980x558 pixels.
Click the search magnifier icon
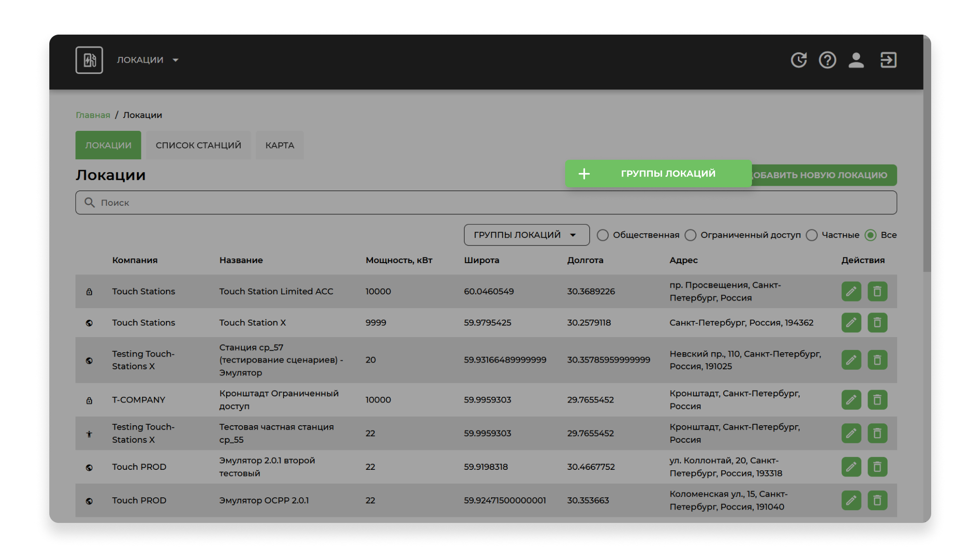click(90, 203)
